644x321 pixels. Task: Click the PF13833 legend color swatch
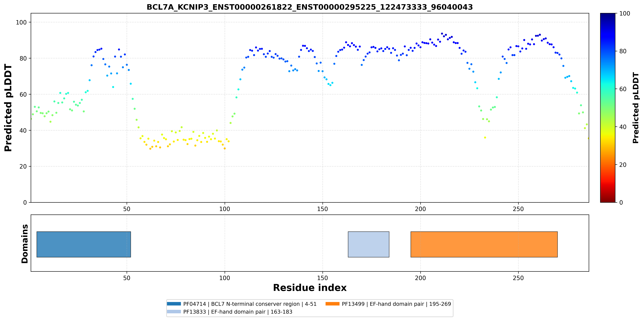click(174, 311)
